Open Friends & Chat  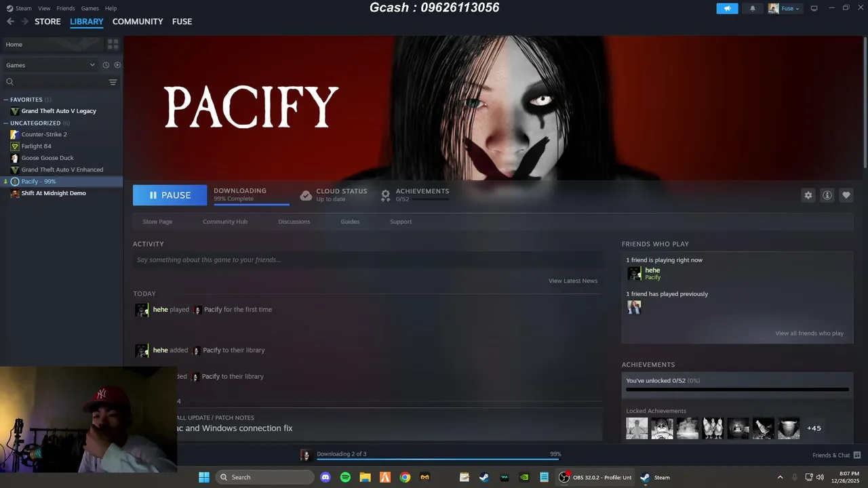pyautogui.click(x=836, y=455)
